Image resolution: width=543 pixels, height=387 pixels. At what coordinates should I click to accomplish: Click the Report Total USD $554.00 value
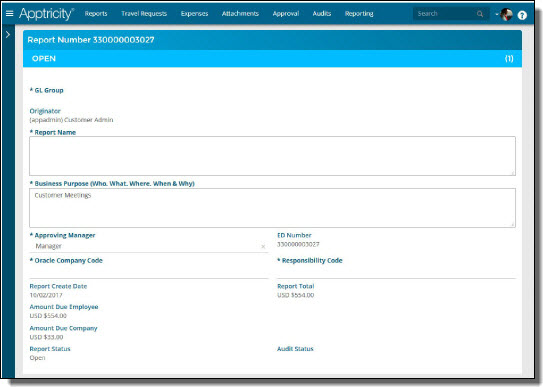click(x=295, y=295)
